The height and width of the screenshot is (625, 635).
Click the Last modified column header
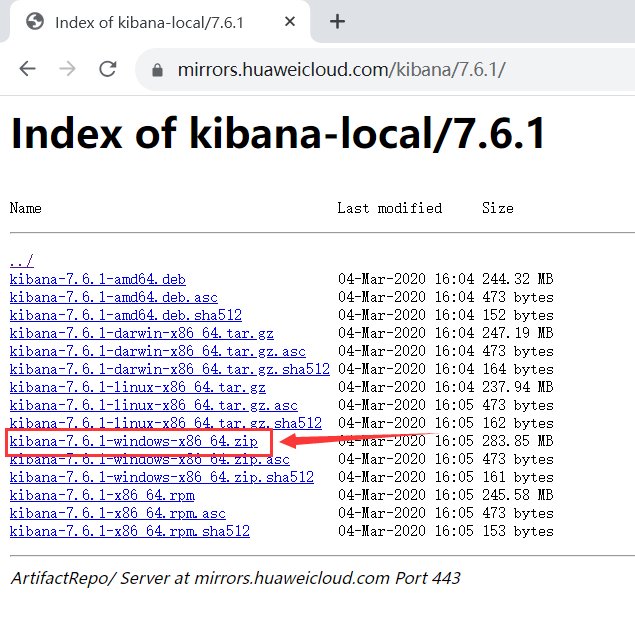point(390,208)
